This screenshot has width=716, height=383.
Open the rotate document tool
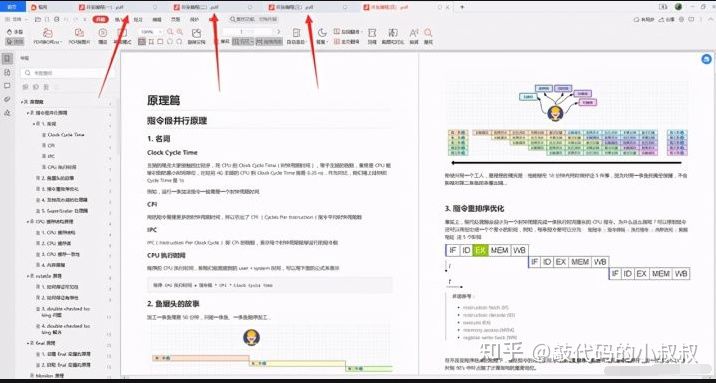tap(196, 36)
